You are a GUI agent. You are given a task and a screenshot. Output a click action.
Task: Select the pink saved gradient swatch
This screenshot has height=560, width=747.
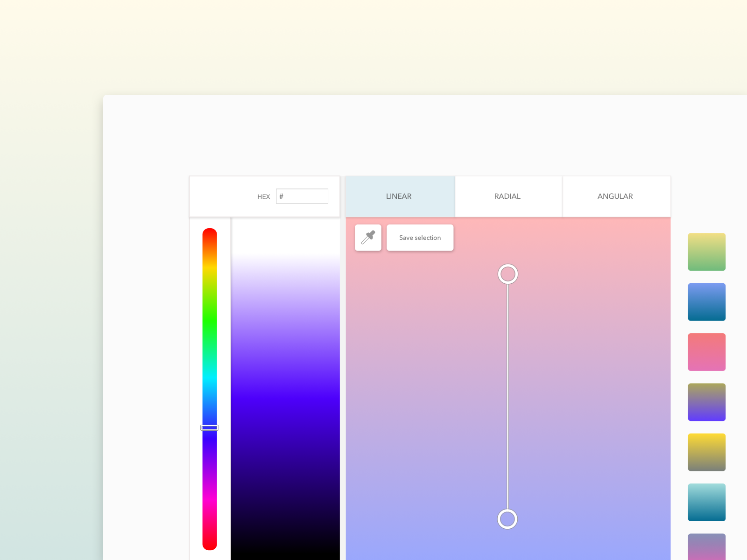point(706,352)
